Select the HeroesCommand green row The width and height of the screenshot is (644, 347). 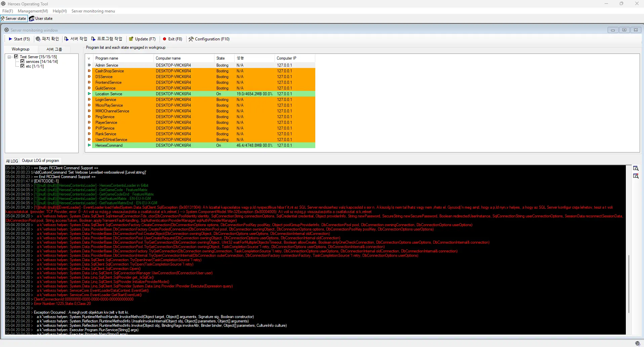(201, 145)
